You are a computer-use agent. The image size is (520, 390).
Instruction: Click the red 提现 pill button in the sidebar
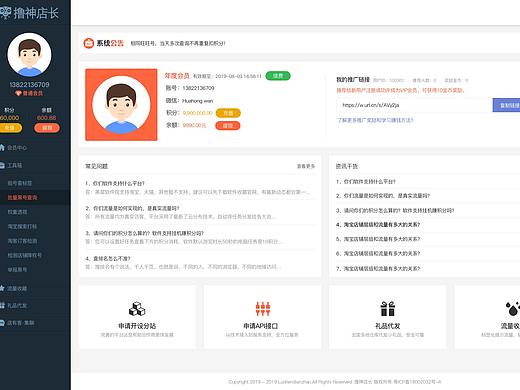click(47, 128)
